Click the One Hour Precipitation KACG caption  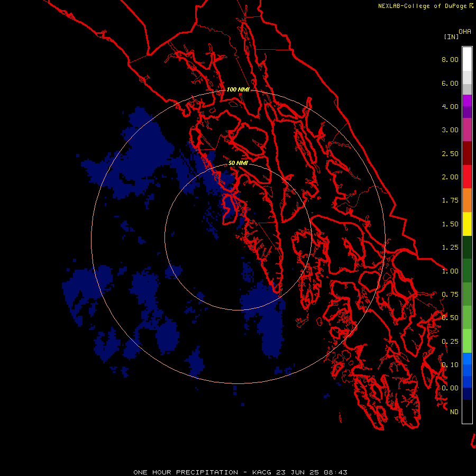point(240,472)
